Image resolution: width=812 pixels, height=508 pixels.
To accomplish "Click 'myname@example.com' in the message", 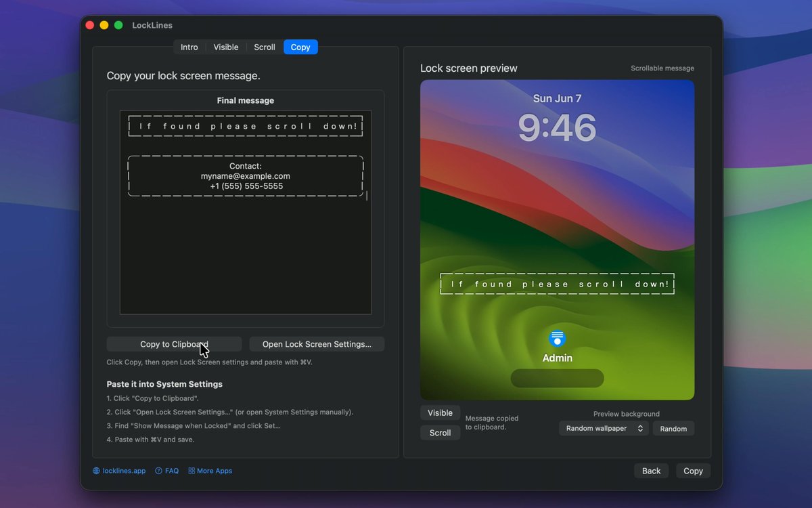I will 246,176.
